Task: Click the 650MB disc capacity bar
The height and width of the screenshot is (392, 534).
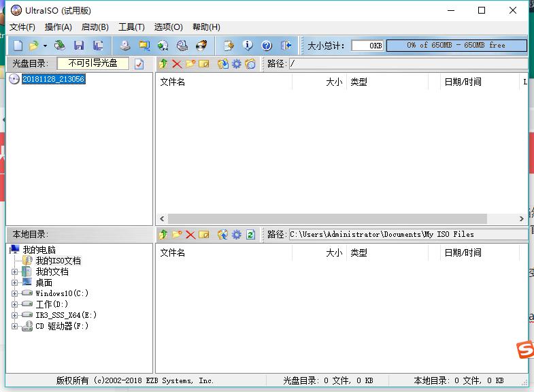Action: point(456,46)
